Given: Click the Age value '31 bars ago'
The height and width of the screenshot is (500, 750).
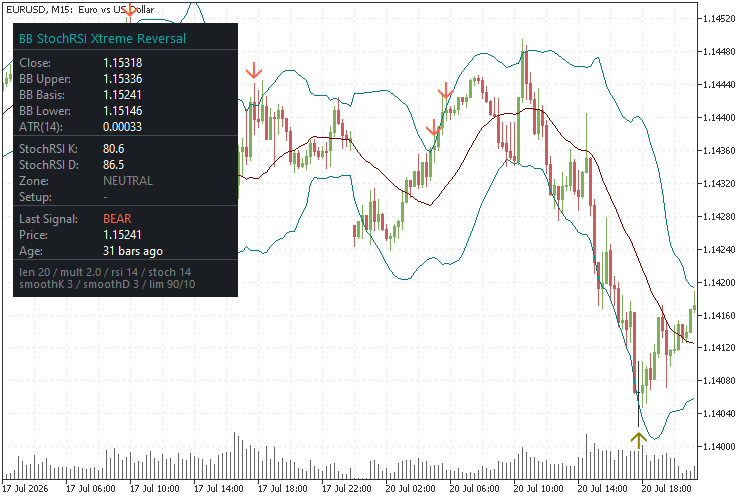Looking at the screenshot, I should click(133, 251).
